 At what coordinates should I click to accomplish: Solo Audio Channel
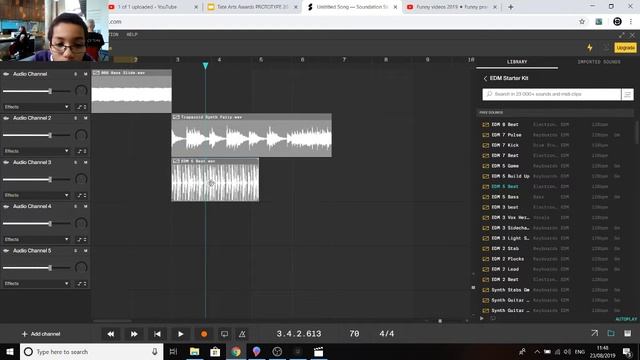coord(76,74)
